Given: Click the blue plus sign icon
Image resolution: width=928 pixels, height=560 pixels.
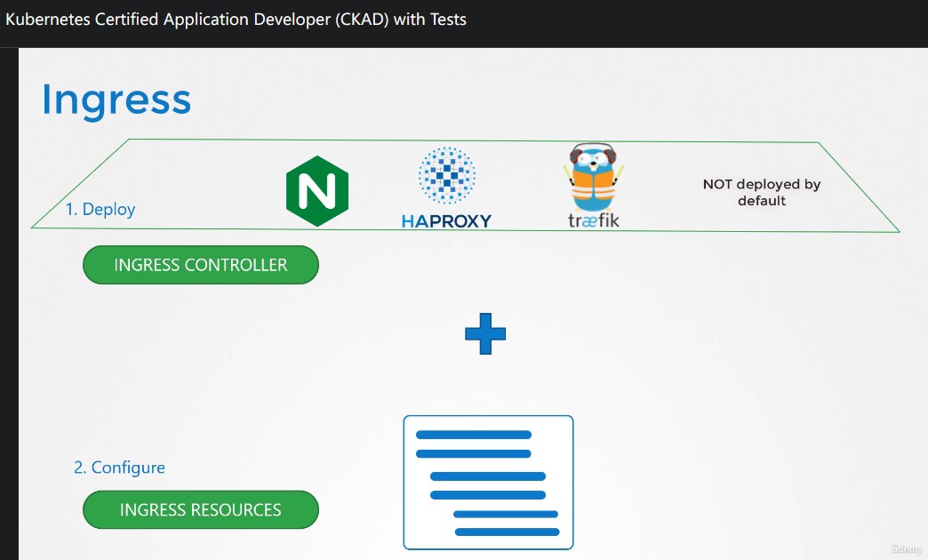Looking at the screenshot, I should [x=485, y=334].
